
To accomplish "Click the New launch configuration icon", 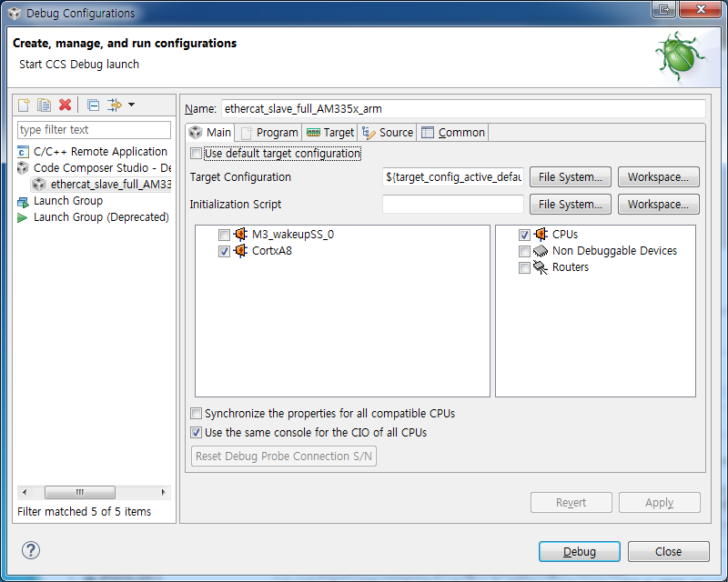I will [24, 105].
